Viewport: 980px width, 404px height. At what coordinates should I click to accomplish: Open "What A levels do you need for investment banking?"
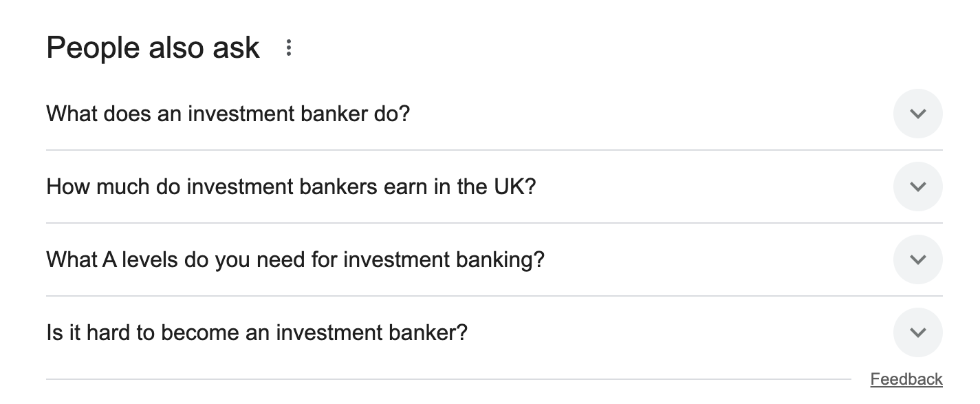click(295, 259)
